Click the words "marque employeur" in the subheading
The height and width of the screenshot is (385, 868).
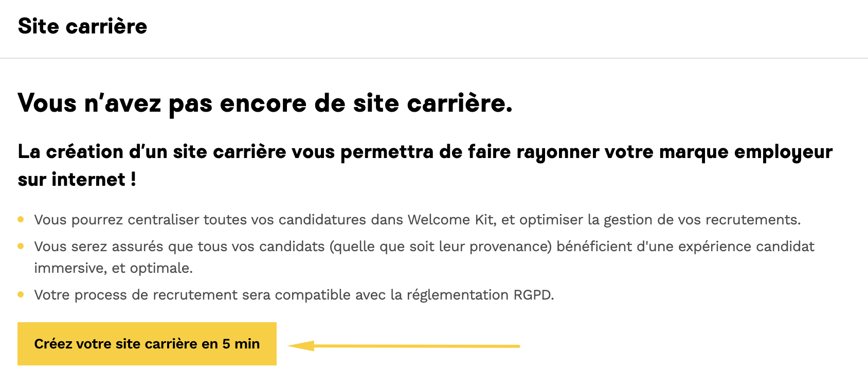pyautogui.click(x=746, y=152)
